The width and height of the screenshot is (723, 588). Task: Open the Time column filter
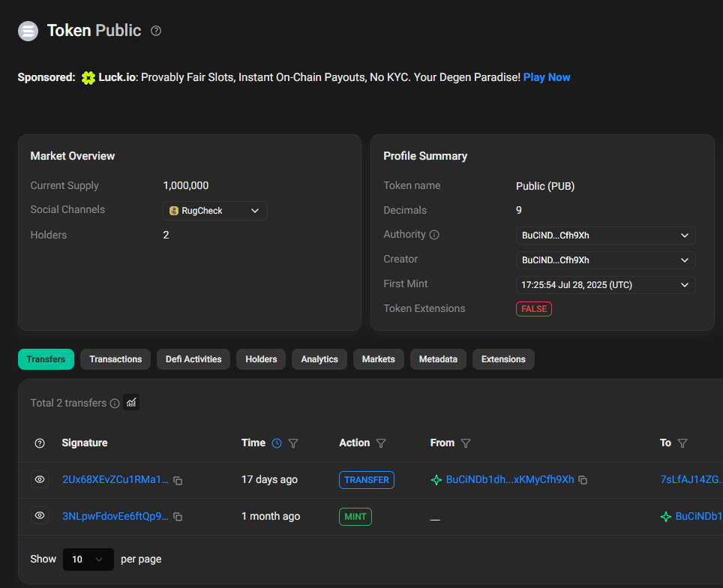pyautogui.click(x=293, y=443)
